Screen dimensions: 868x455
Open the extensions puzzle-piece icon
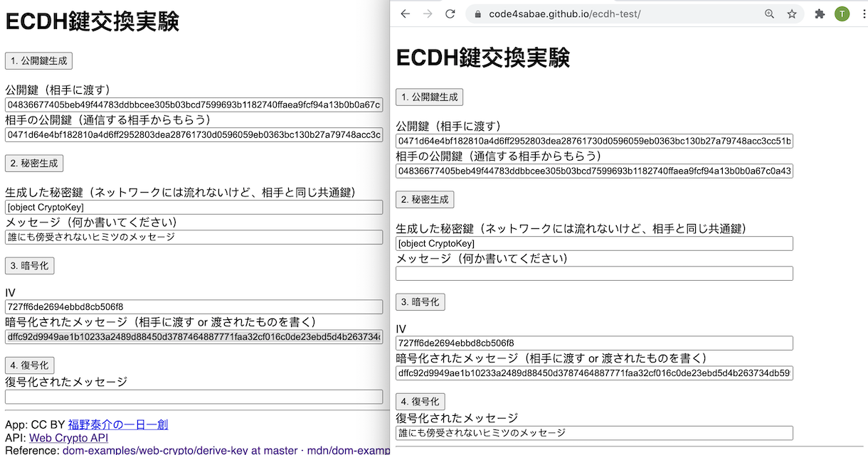(x=818, y=13)
